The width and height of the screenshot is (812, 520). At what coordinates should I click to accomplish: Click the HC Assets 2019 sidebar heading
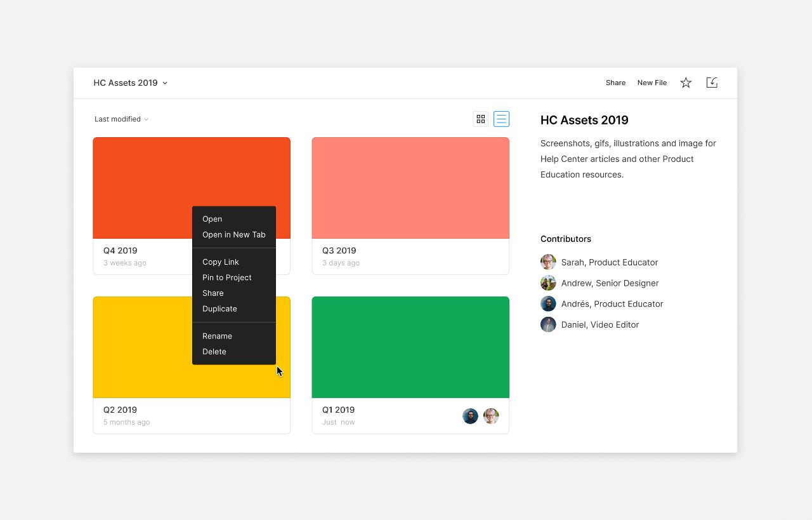tap(584, 120)
